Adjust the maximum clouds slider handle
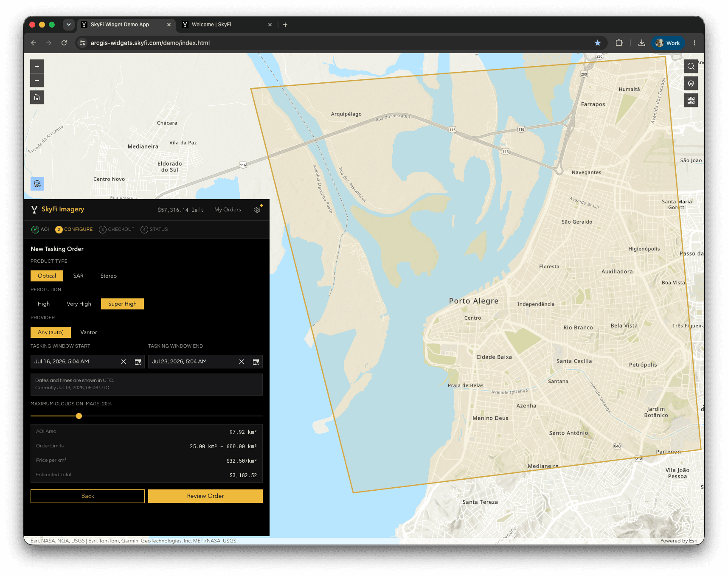Viewport: 728px width, 576px height. pos(79,416)
